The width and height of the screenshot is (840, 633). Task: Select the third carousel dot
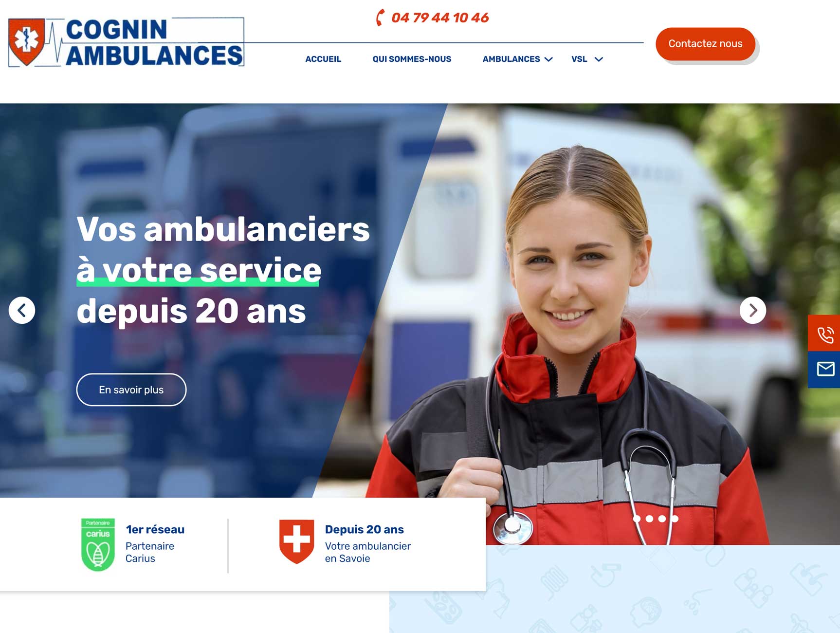662,519
